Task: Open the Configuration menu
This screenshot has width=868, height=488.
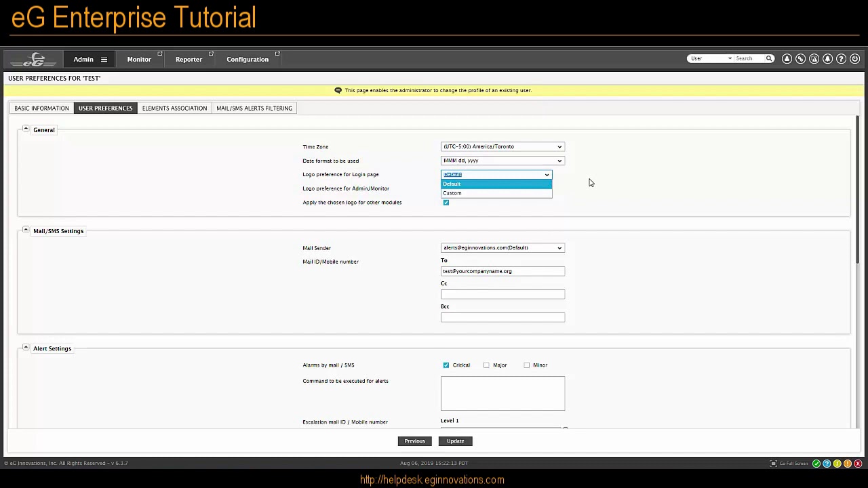Action: click(x=248, y=60)
